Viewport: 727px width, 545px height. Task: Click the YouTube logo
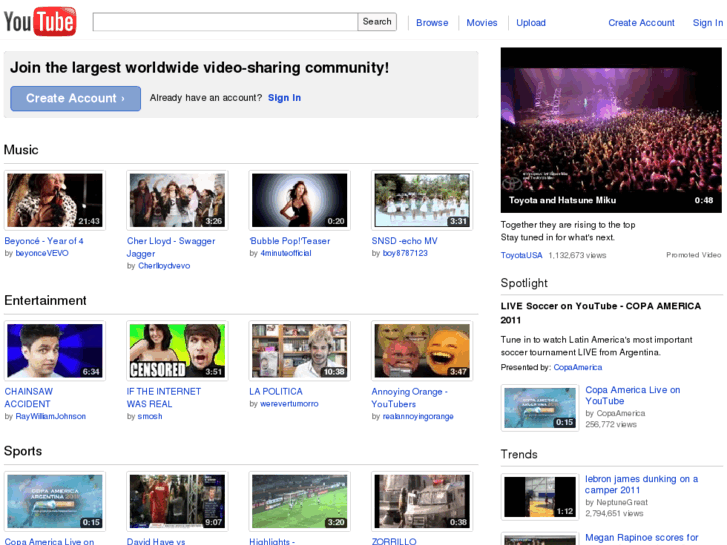(x=40, y=21)
